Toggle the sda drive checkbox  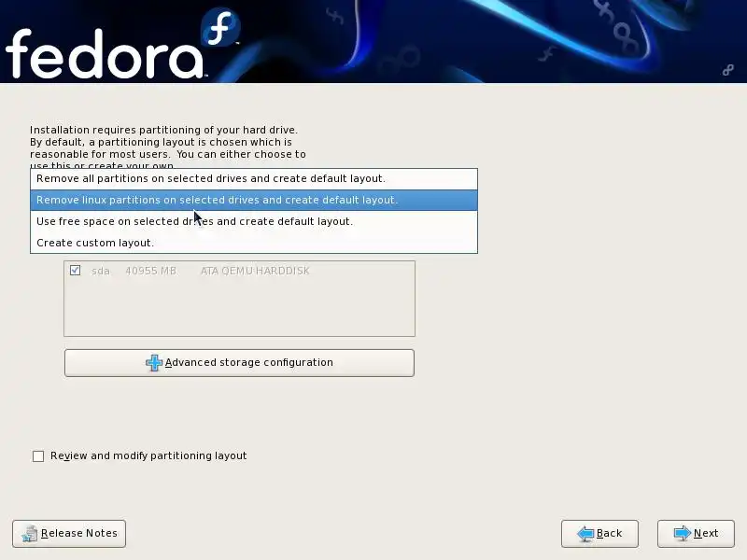75,271
